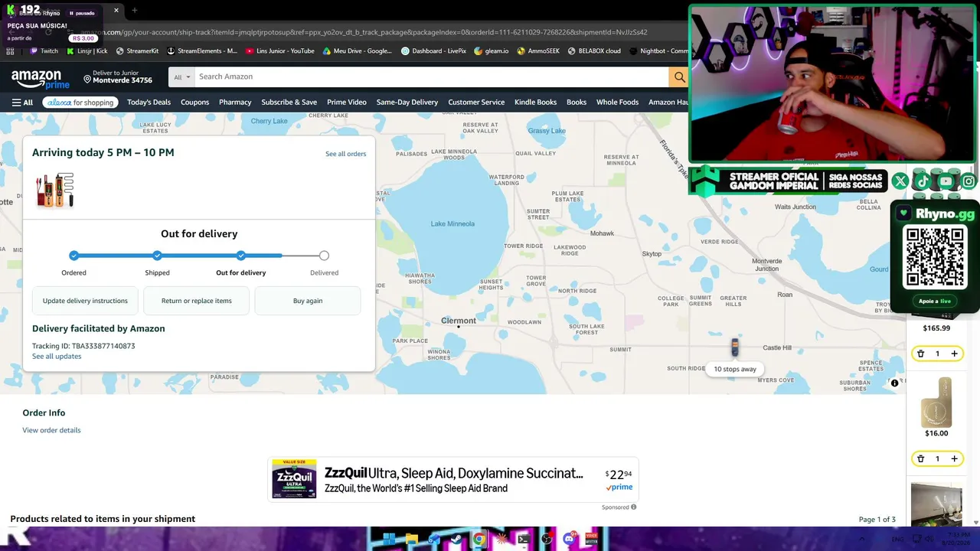Open the Whole Foods nav item
Screen dimensions: 980x551
pos(617,103)
